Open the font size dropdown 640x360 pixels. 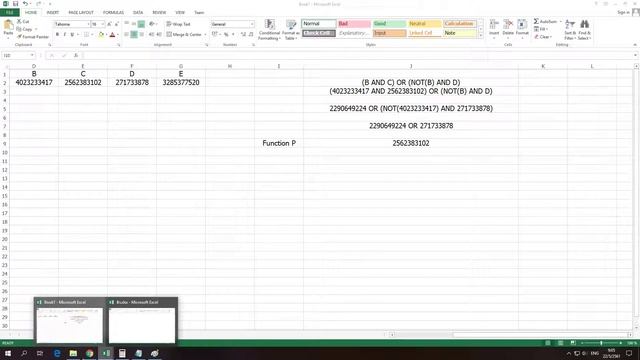[x=102, y=24]
